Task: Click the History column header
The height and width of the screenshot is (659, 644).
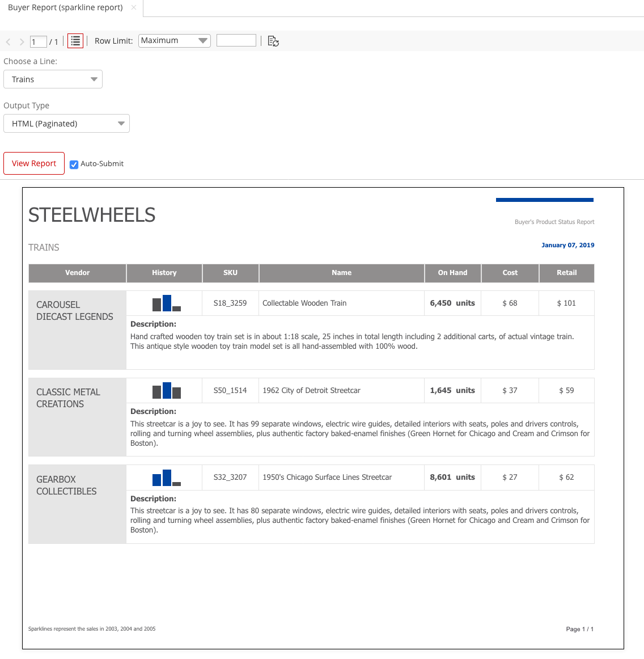Action: [x=164, y=273]
